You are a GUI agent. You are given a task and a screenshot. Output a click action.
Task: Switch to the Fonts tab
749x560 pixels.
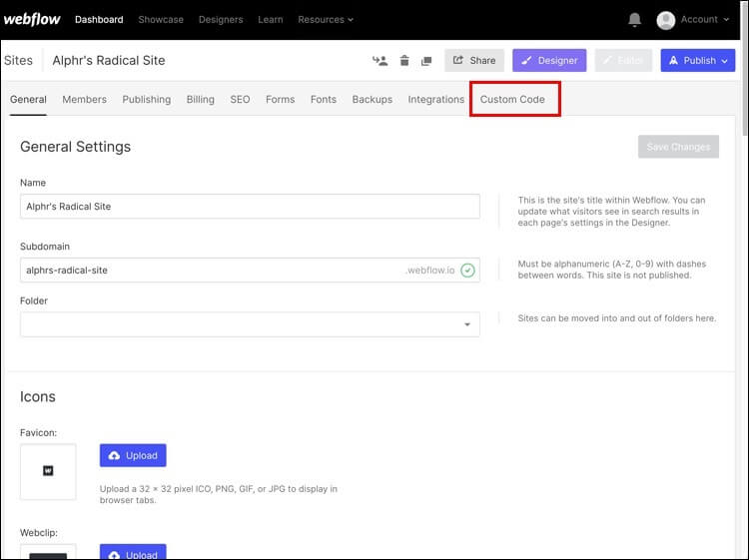tap(324, 99)
